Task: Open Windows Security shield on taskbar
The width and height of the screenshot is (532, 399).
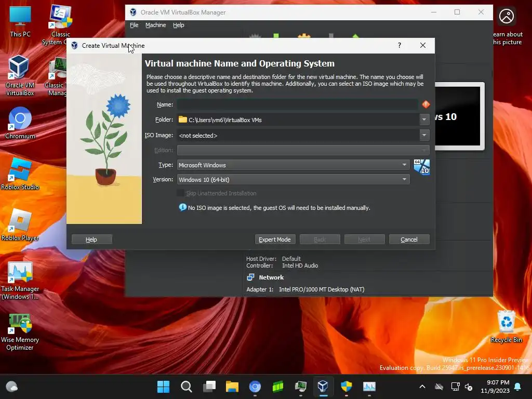Action: [x=346, y=387]
